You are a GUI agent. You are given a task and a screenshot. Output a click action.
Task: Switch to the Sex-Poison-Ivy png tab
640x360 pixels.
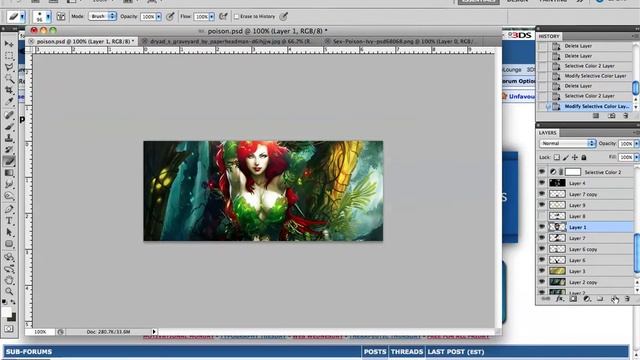(x=403, y=41)
